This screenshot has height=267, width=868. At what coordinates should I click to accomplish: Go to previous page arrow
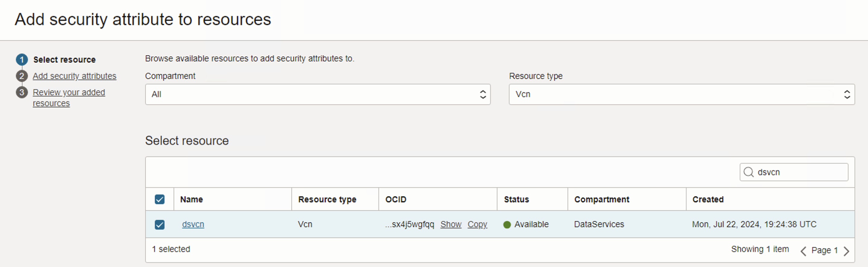[803, 251]
